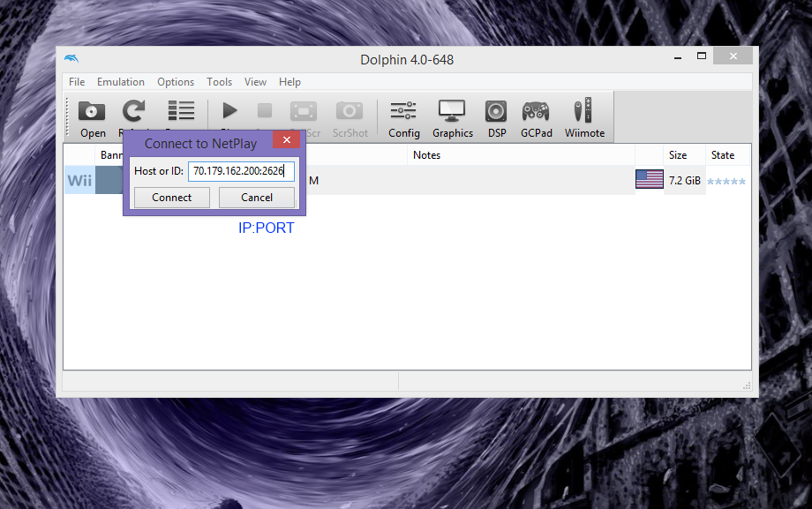
Task: Open the Emulation menu
Action: (121, 82)
